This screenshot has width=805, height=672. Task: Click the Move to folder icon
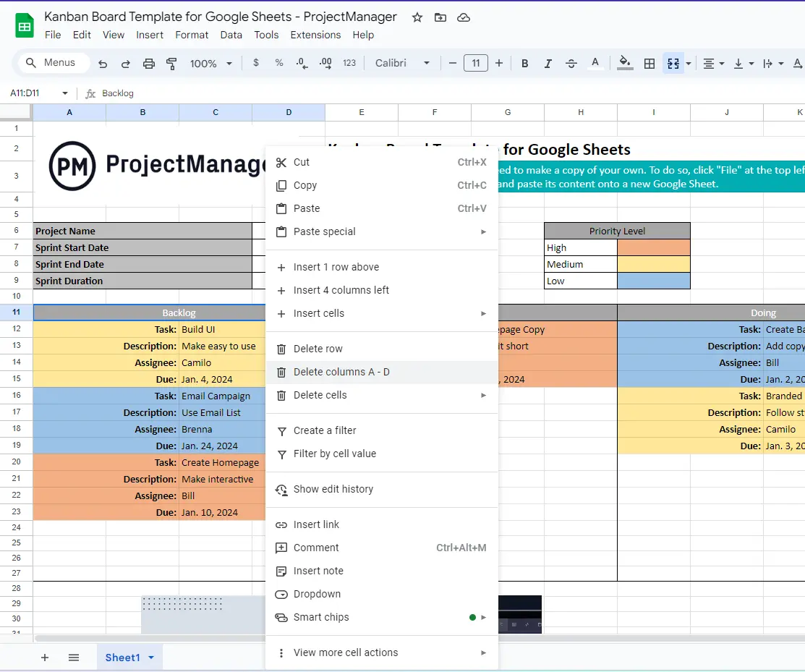pyautogui.click(x=440, y=17)
